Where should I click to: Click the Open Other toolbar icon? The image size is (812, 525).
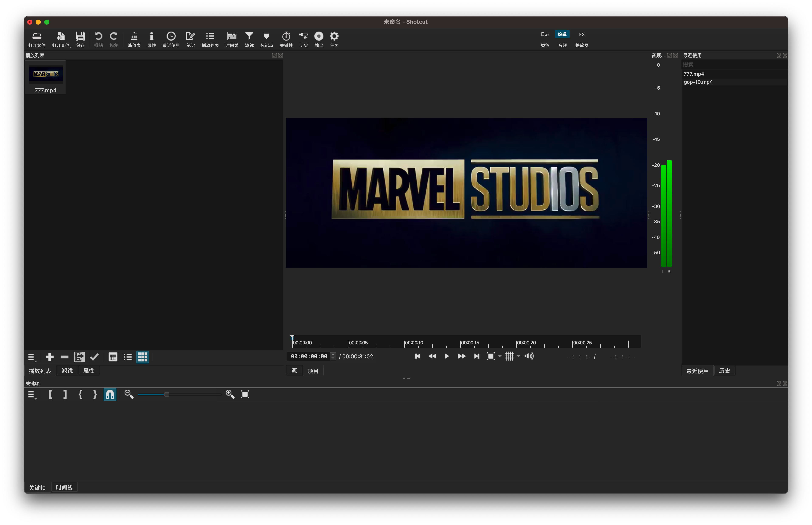(x=61, y=39)
